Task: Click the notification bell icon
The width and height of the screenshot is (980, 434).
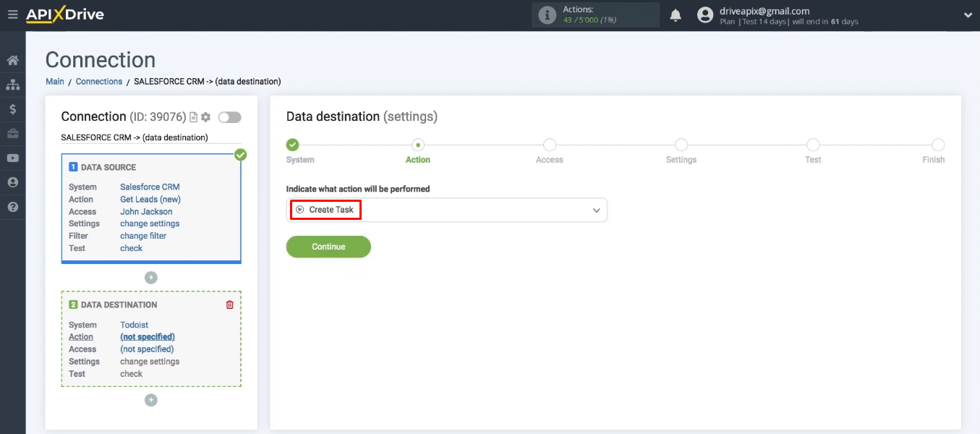Action: (x=676, y=14)
